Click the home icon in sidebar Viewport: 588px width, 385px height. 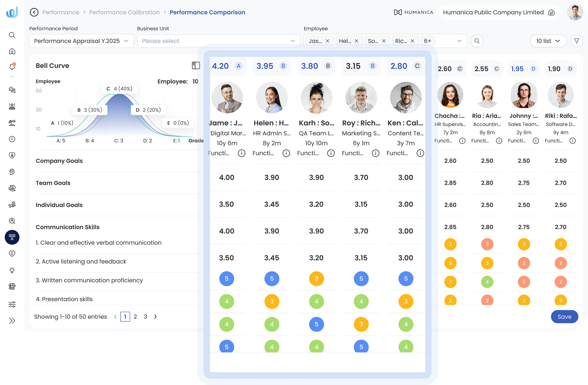pos(12,51)
